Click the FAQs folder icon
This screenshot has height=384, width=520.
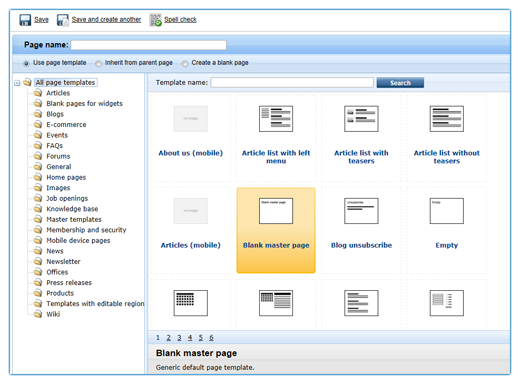(x=38, y=146)
